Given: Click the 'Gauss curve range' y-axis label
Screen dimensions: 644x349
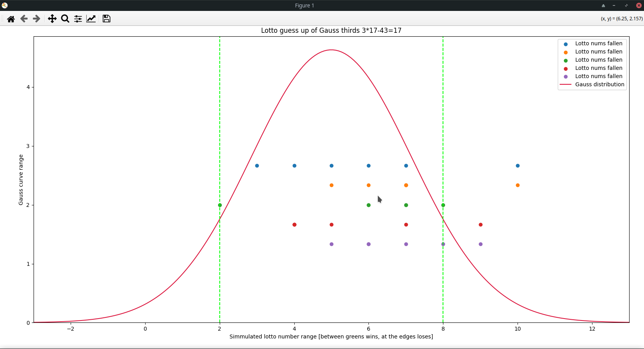Looking at the screenshot, I should (x=21, y=180).
